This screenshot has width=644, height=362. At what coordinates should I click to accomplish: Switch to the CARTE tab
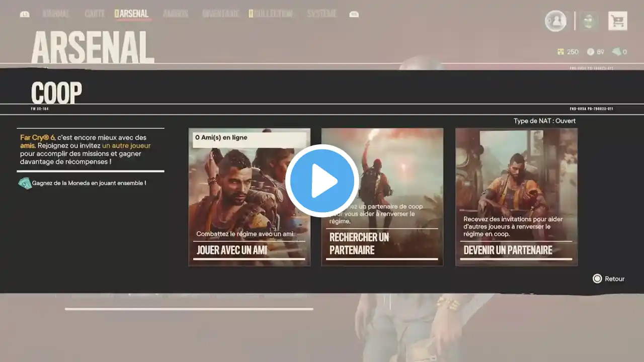click(x=95, y=14)
